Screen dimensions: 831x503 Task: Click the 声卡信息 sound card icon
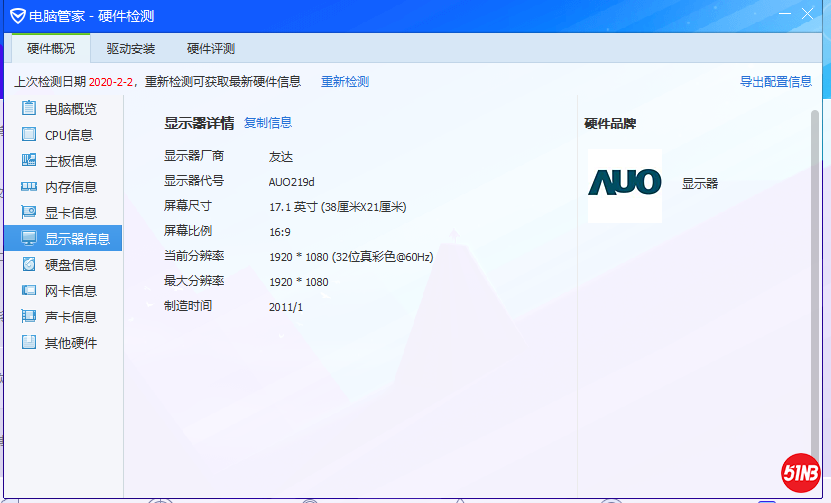pos(29,316)
